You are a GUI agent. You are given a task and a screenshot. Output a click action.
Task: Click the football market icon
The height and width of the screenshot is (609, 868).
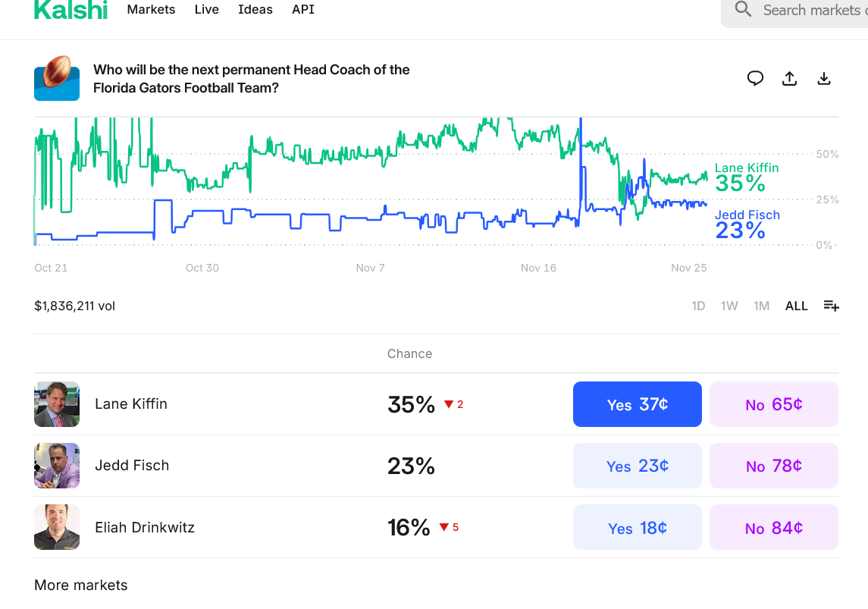coord(57,78)
